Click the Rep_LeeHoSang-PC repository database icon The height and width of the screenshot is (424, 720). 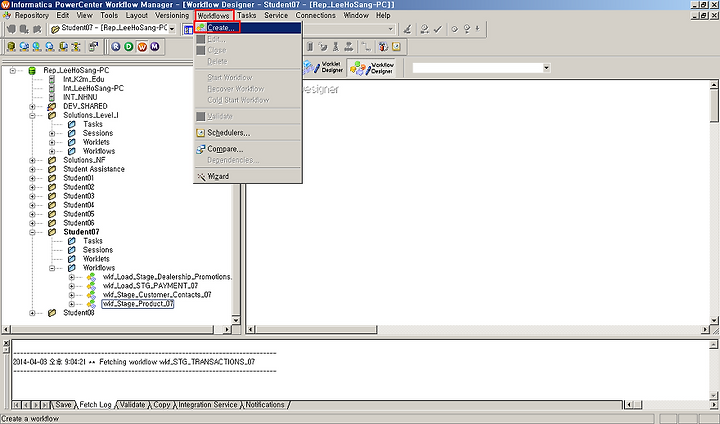click(32, 70)
